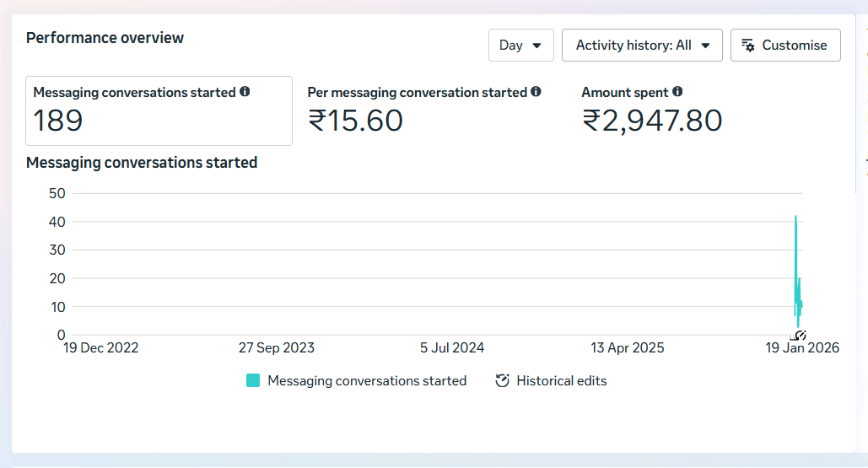The image size is (868, 468).
Task: Click the 5 Jul 2024 axis label
Action: (452, 348)
